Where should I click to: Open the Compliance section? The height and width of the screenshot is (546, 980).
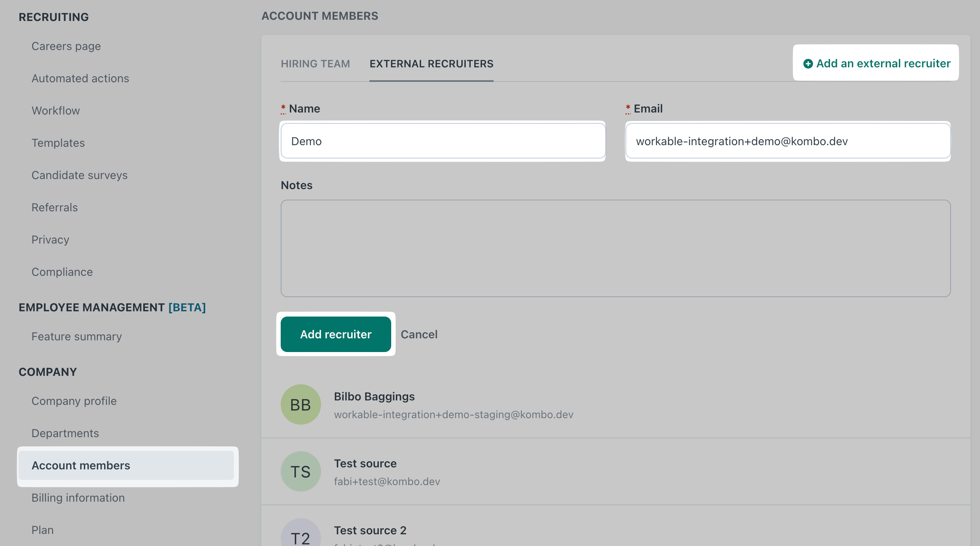(62, 272)
